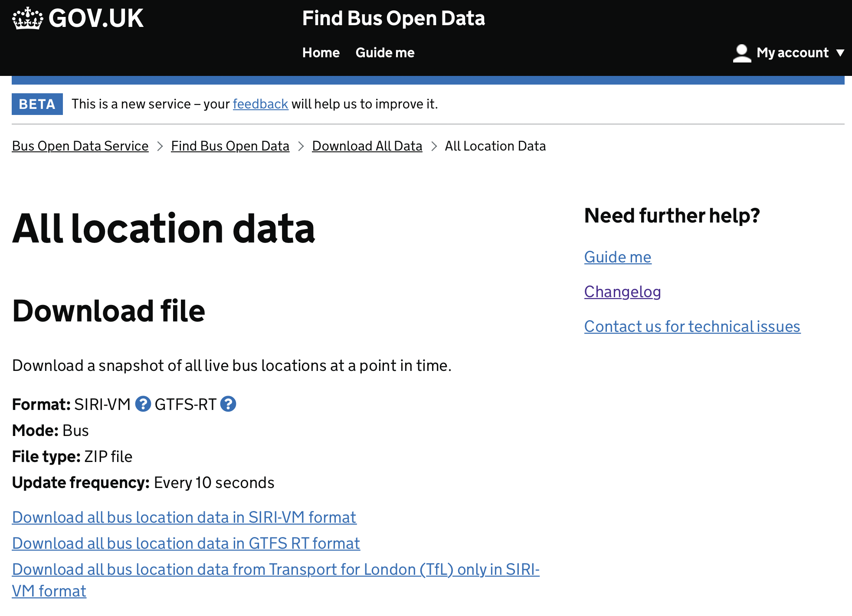This screenshot has width=852, height=616.
Task: Click the Find Bus Open Data header title
Action: [x=393, y=18]
